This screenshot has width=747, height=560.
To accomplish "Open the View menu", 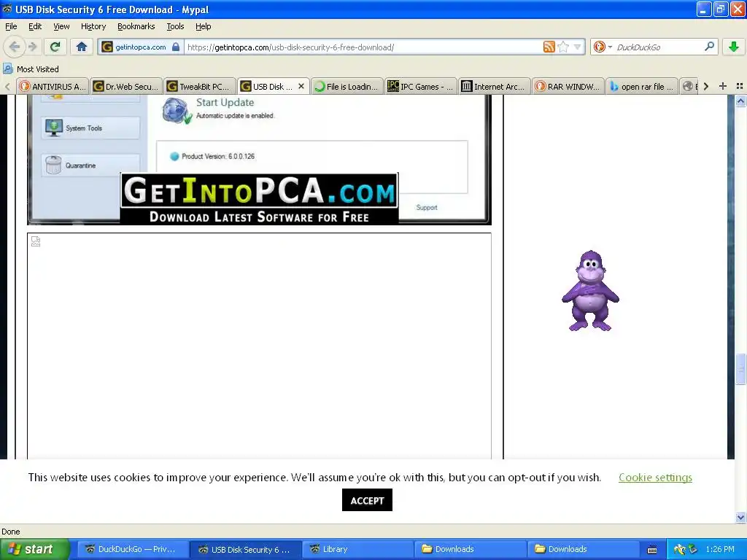I will 61,26.
